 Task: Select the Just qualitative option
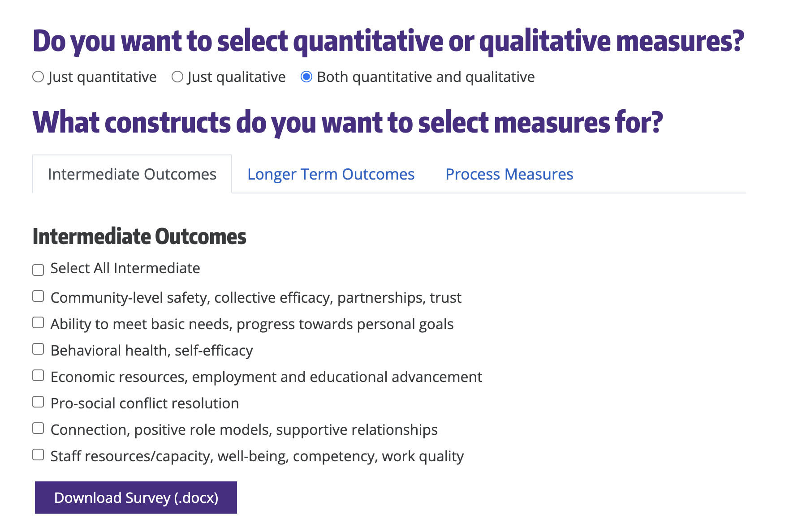tap(177, 77)
